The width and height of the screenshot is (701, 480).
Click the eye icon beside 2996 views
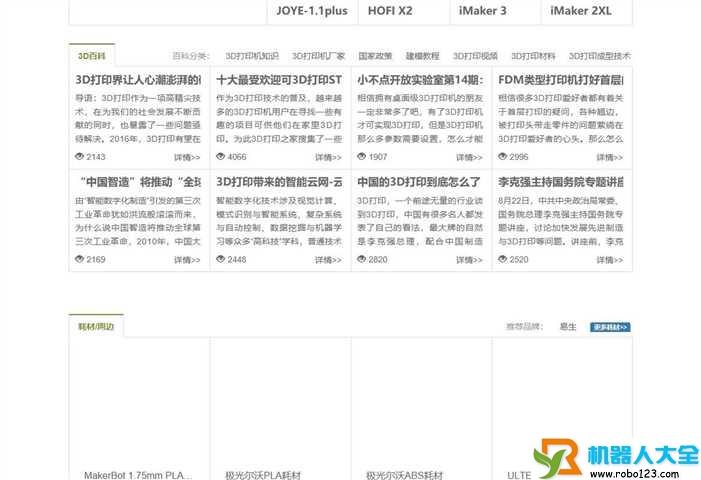503,156
